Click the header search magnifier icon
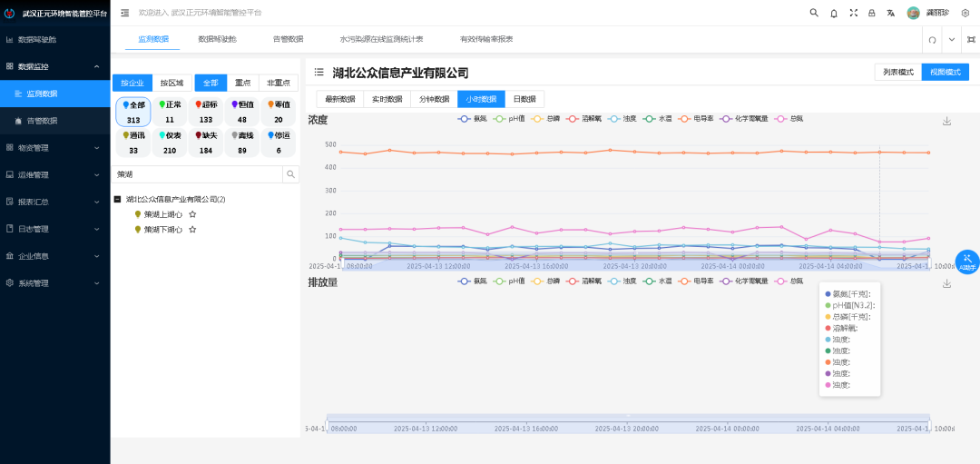This screenshot has height=464, width=980. tap(814, 13)
